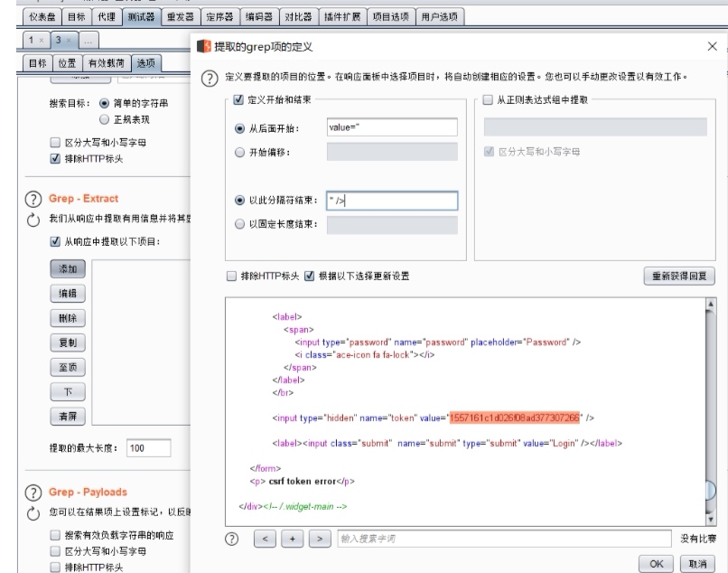Open the 代理 main tab
Viewport: 728px width, 573px height.
click(107, 17)
